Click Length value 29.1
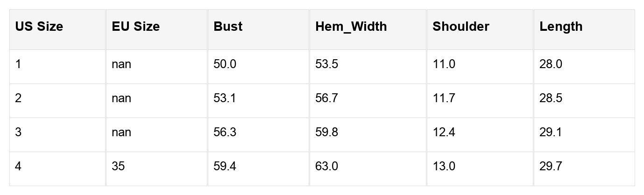This screenshot has height=195, width=644. 584,135
